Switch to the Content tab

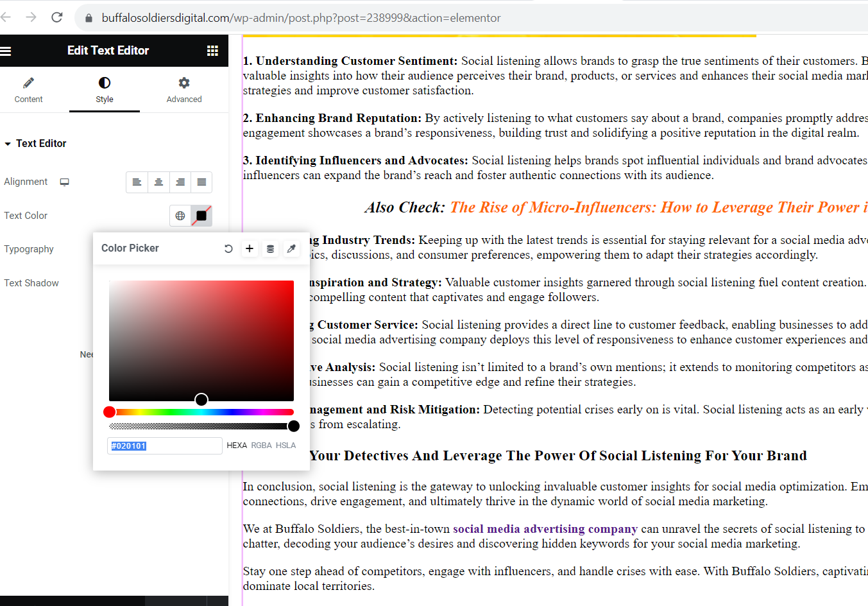click(x=29, y=90)
